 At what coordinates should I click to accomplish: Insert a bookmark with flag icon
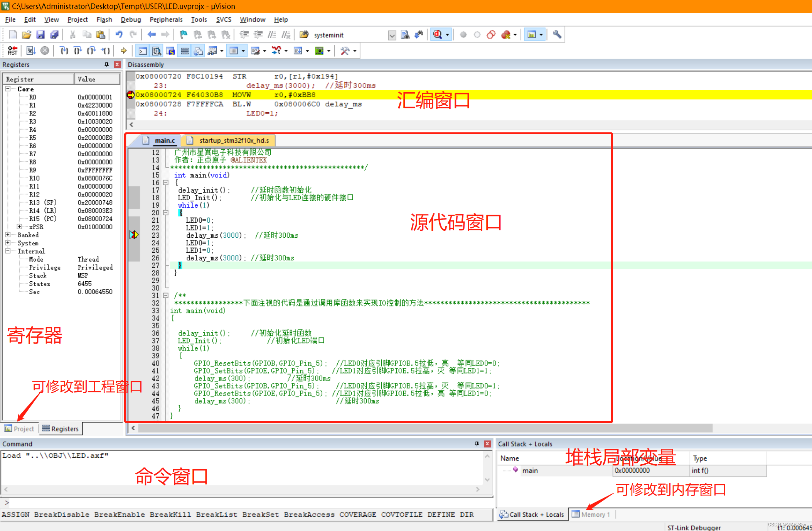184,35
